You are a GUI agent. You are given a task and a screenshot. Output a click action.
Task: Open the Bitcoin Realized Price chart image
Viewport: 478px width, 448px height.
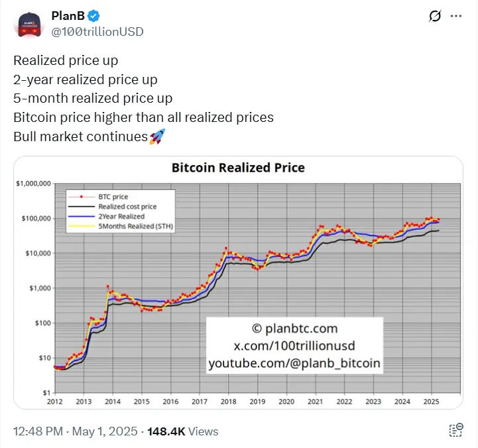239,282
